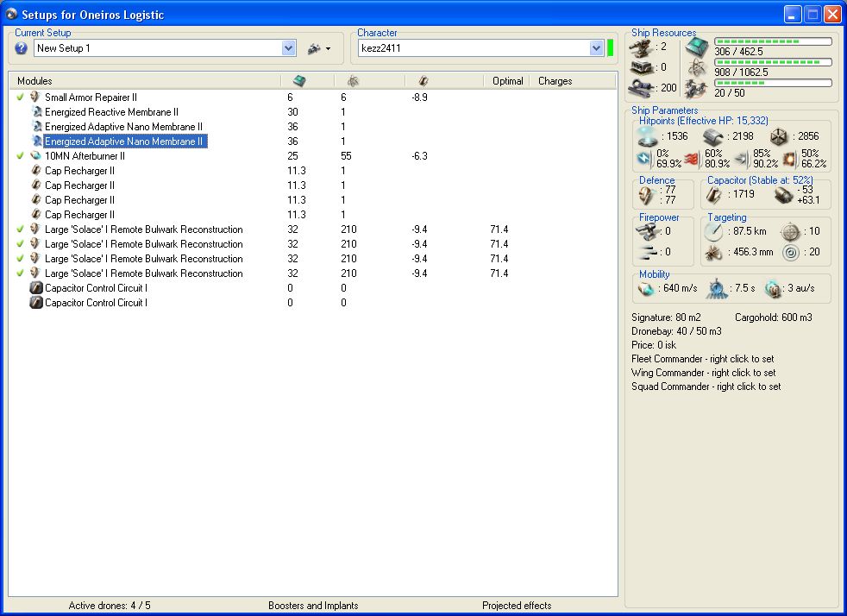Click the green character status indicator
847x616 pixels.
pyautogui.click(x=611, y=48)
